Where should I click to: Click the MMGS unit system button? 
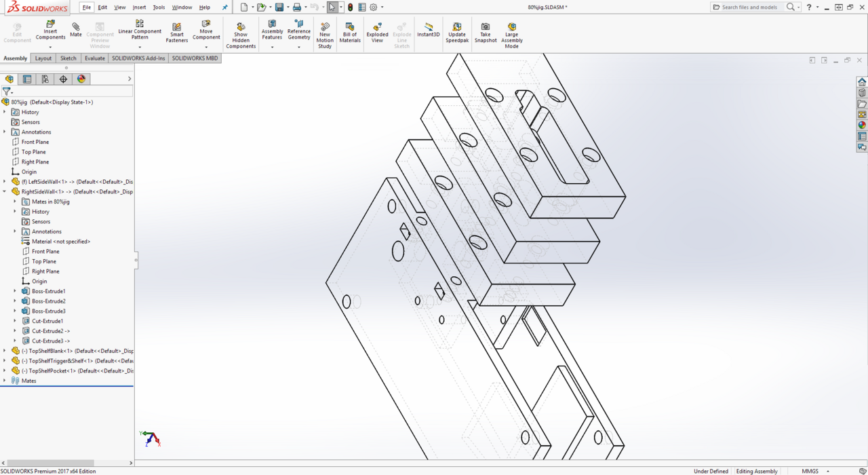click(x=810, y=471)
